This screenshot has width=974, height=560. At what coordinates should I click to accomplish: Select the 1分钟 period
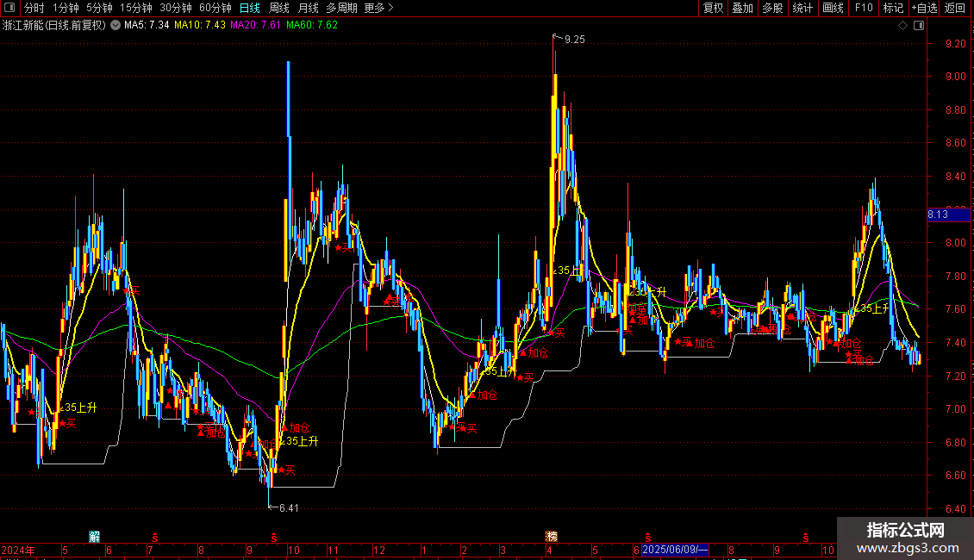[x=66, y=8]
